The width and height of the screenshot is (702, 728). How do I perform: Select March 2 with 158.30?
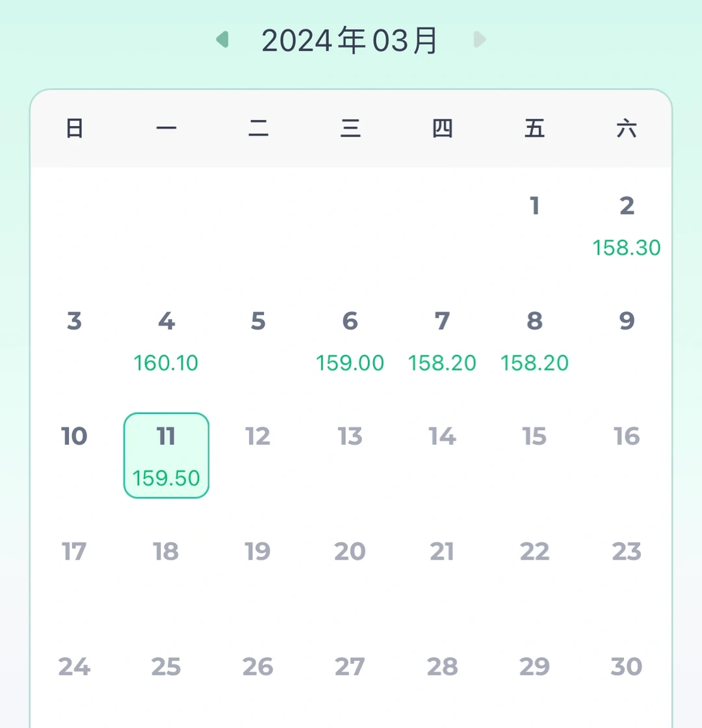tap(627, 226)
